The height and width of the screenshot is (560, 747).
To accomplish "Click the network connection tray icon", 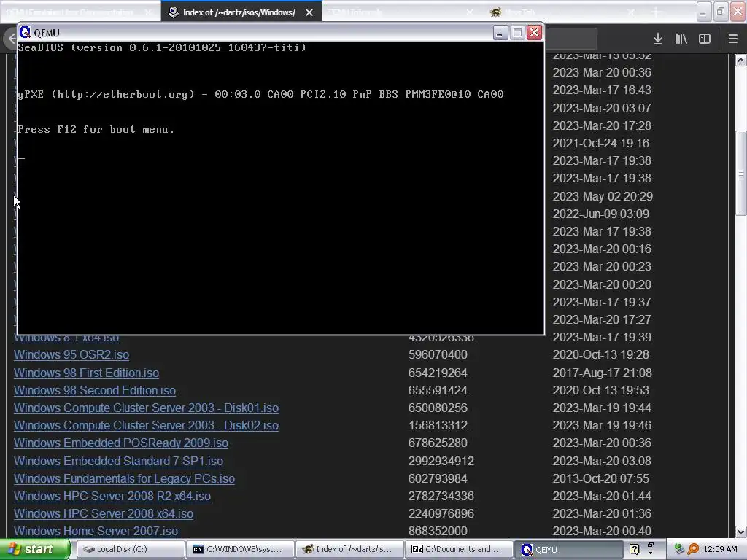I will point(679,550).
